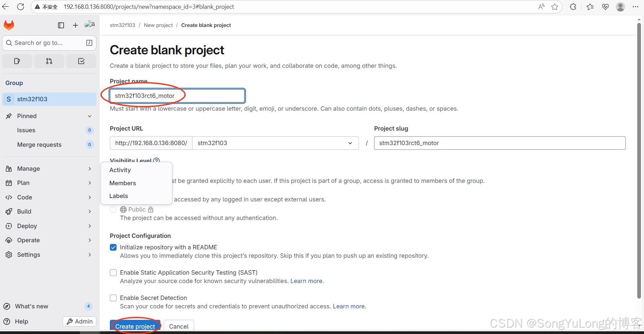
Task: Open browser essentials heart icon
Action: pos(605,7)
